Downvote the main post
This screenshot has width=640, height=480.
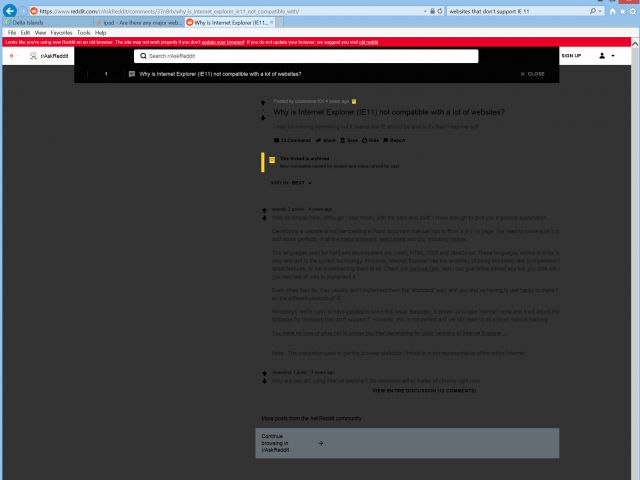click(x=263, y=118)
